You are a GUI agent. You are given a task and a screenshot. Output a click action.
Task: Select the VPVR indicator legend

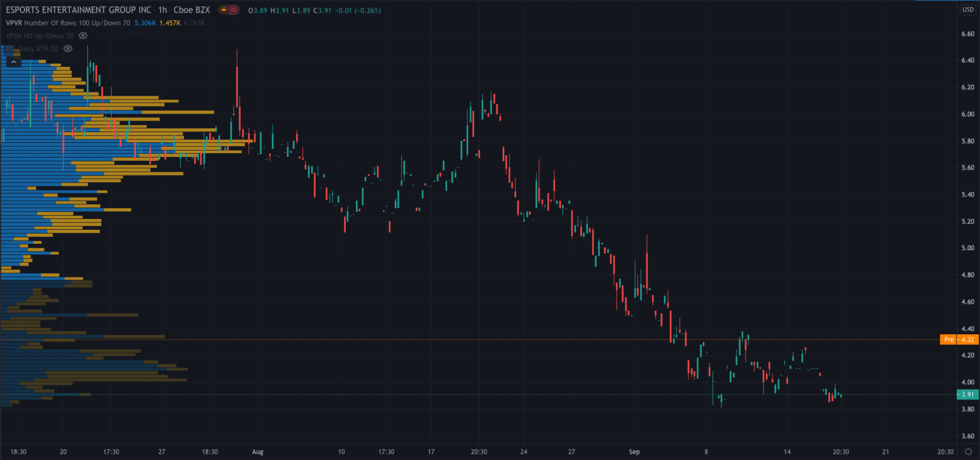(13, 23)
